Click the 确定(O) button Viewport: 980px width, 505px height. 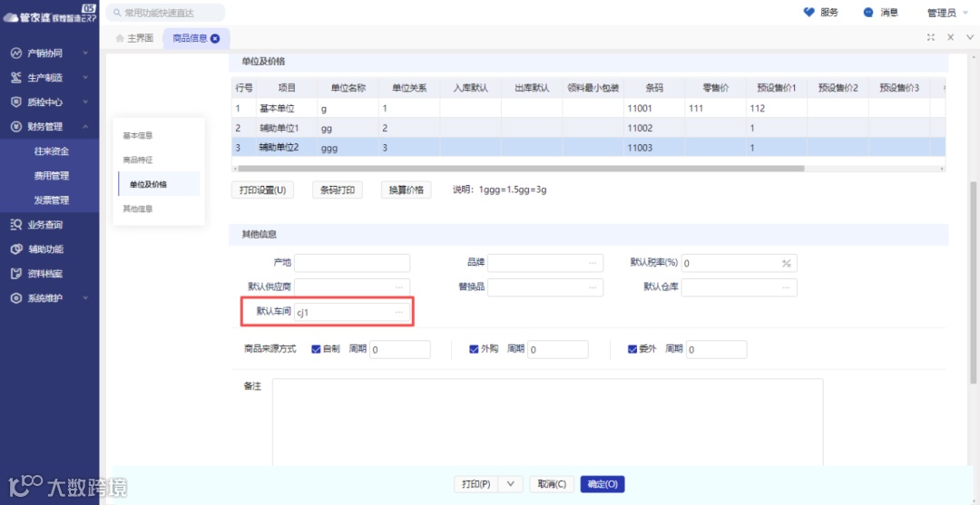(x=603, y=484)
